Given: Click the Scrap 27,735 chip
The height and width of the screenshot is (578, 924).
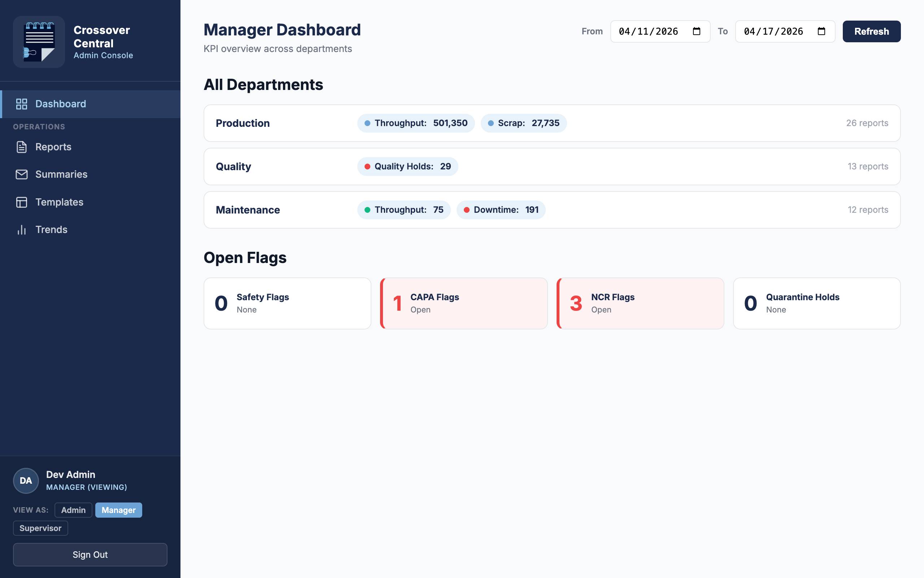Looking at the screenshot, I should (523, 123).
